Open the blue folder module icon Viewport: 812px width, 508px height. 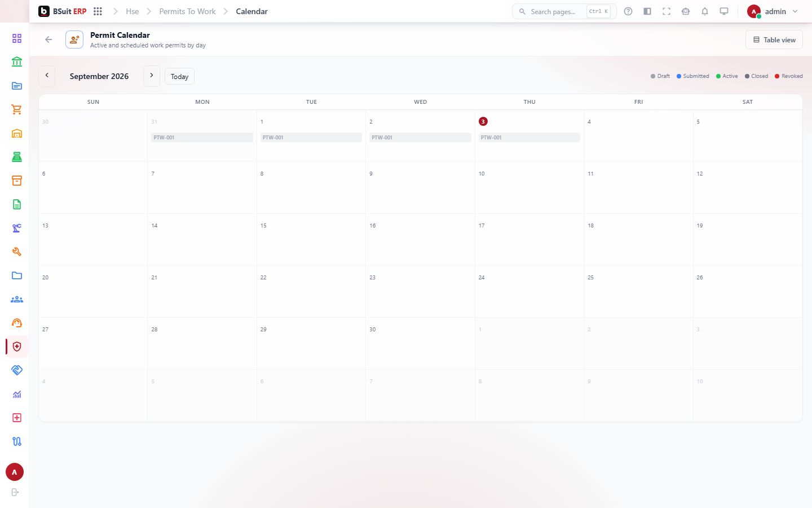[x=17, y=275]
